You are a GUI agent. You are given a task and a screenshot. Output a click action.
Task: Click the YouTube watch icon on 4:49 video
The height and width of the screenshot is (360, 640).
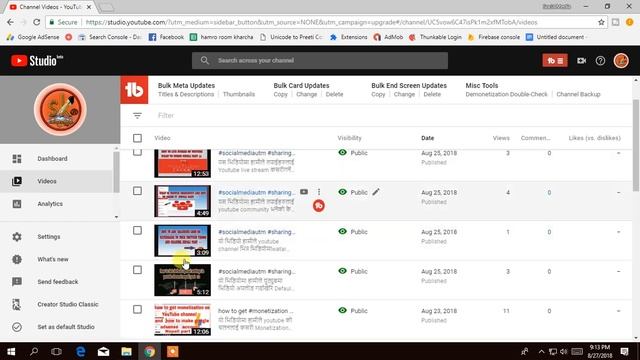pos(304,192)
